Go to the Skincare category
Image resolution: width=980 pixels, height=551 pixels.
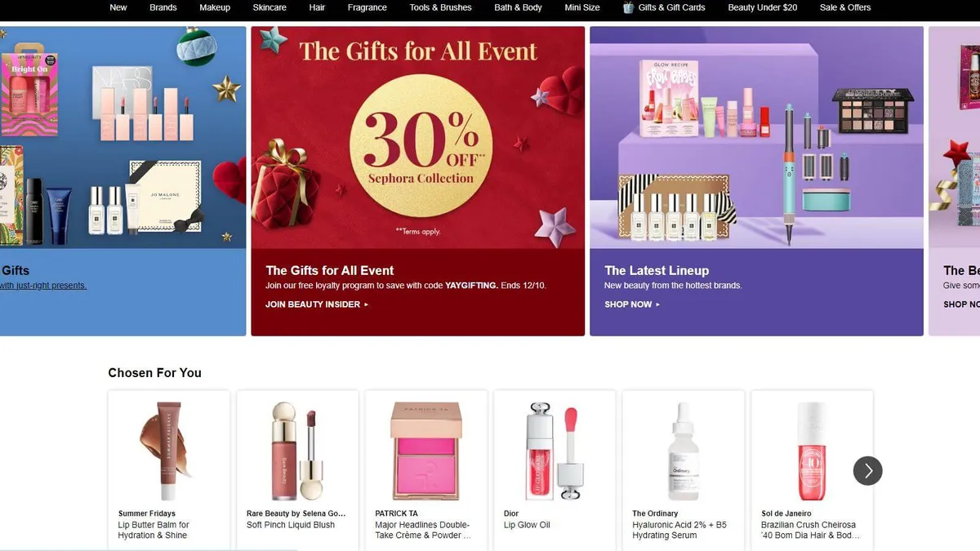point(269,7)
